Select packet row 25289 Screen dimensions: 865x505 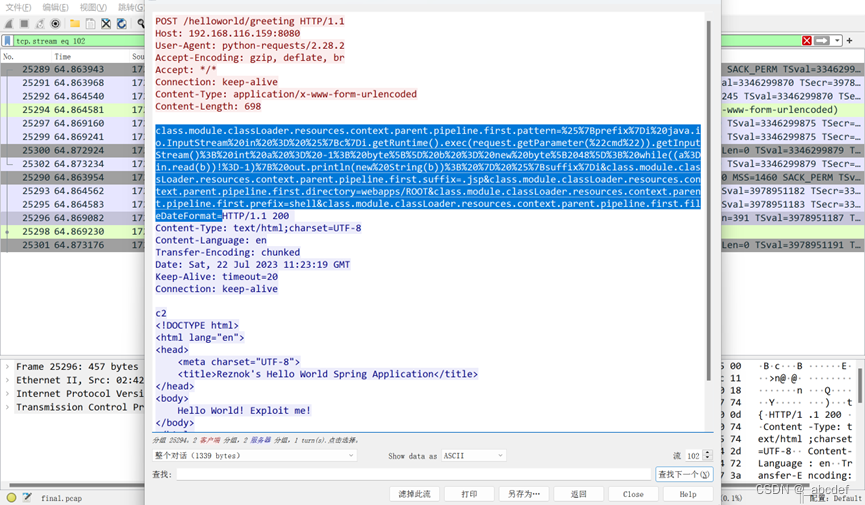73,70
